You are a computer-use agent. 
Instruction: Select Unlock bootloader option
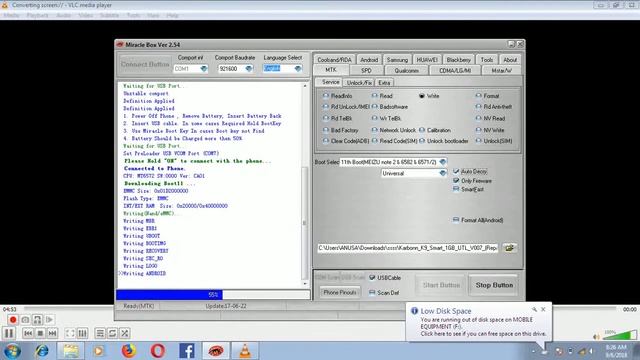[444, 141]
